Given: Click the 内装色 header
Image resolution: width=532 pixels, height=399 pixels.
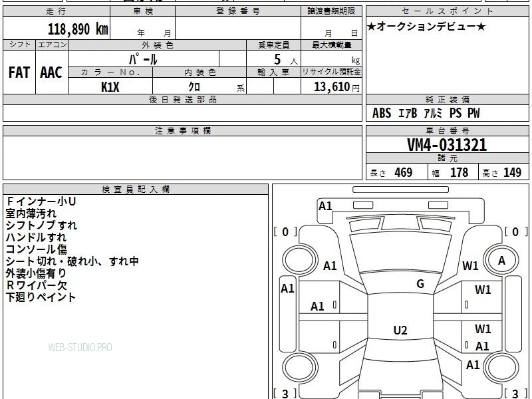Looking at the screenshot, I should pyautogui.click(x=200, y=72).
